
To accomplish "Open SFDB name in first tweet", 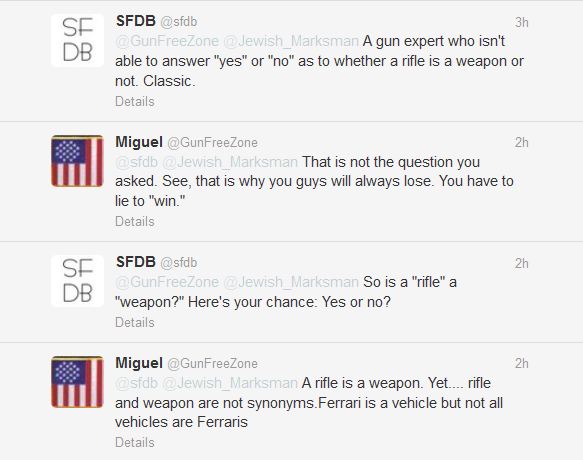I will click(136, 21).
